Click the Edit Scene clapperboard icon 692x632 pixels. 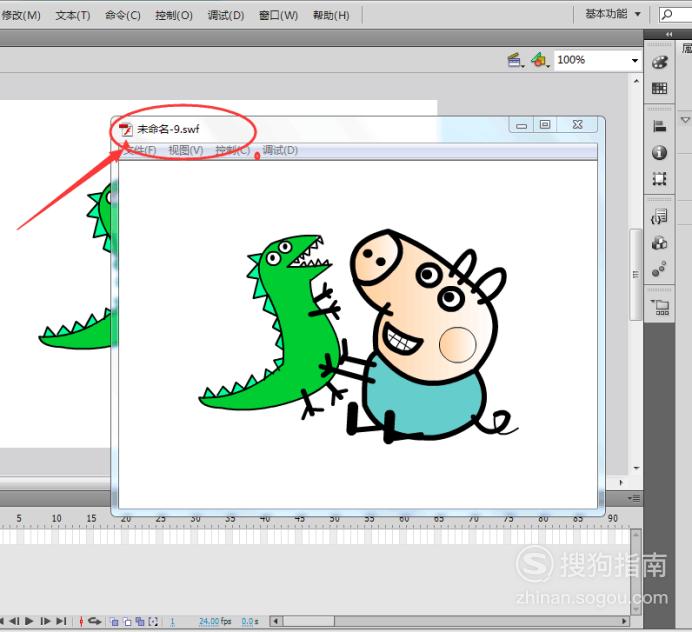(515, 60)
